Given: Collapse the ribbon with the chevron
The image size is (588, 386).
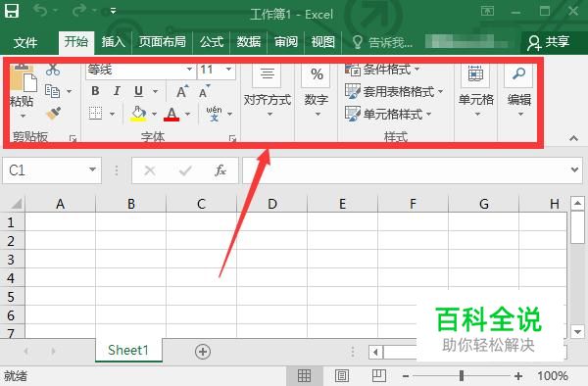Looking at the screenshot, I should point(573,138).
